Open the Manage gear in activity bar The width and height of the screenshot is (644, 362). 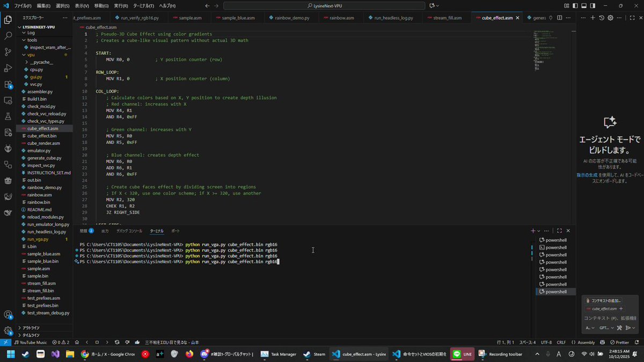tap(8, 331)
